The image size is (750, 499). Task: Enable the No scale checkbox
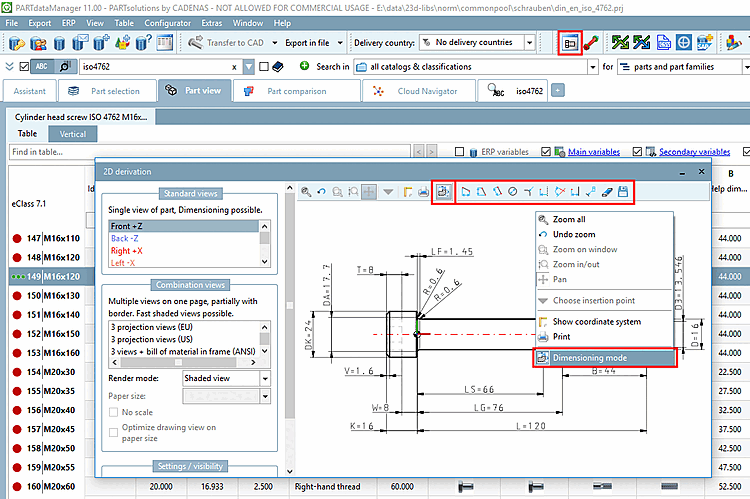click(114, 412)
